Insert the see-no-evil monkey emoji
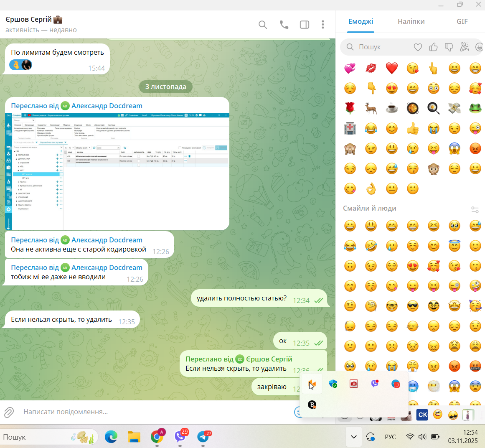 pos(350,148)
